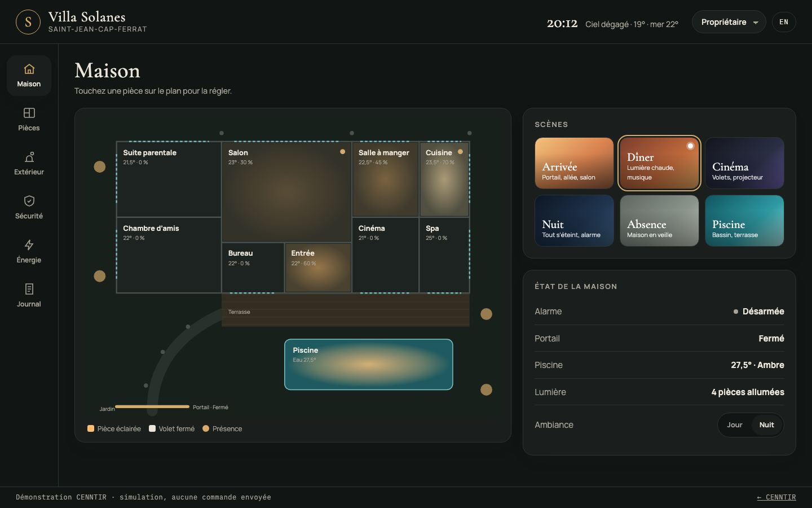Click the Villa Solanes S logo
The height and width of the screenshot is (508, 812).
(x=28, y=22)
